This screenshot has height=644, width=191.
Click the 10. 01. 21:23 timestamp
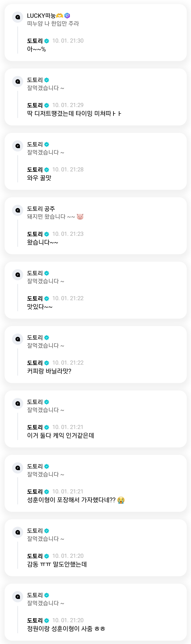[68, 234]
